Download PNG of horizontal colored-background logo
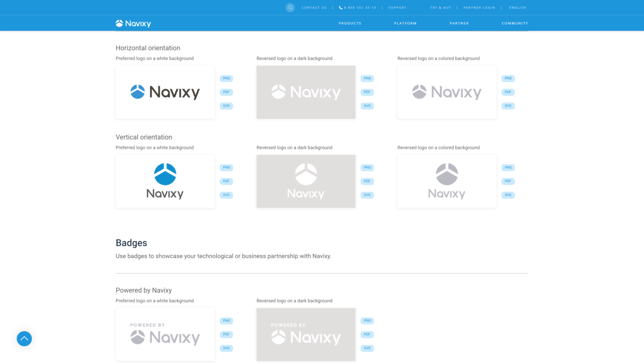 (x=508, y=78)
